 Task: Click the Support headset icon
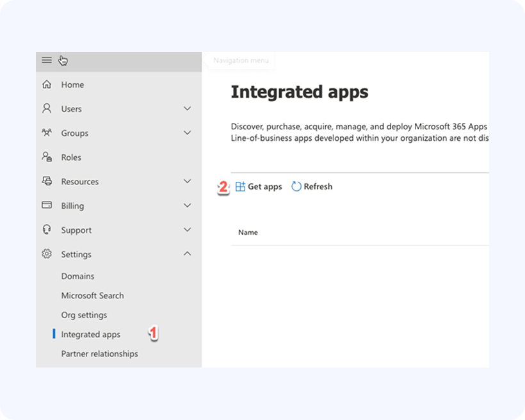[x=47, y=230]
